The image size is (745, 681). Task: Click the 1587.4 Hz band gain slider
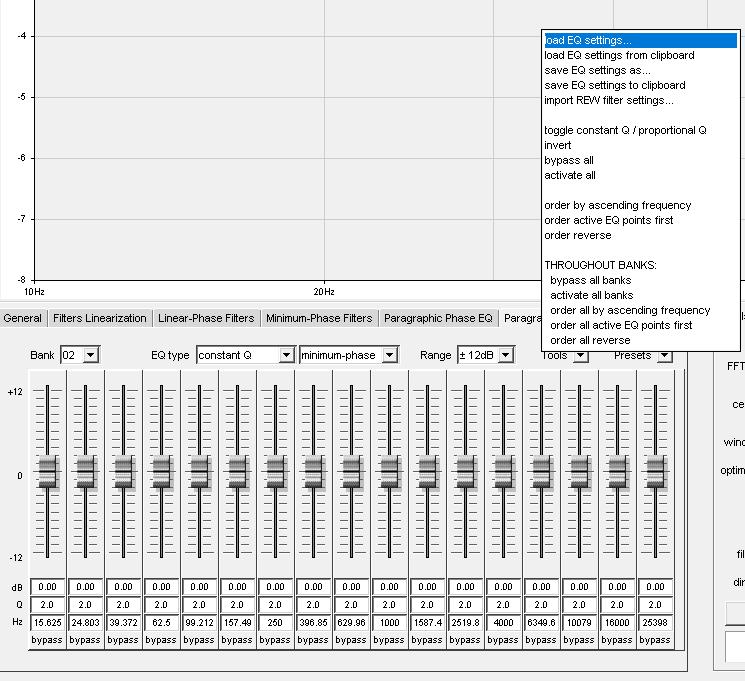point(428,472)
